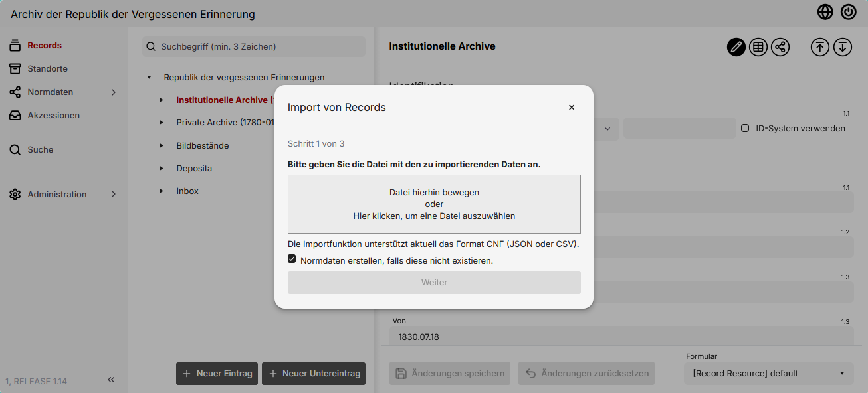Screen dimensions: 868x393
Task: Collapse sidebar with double chevron icon
Action: pos(111,380)
